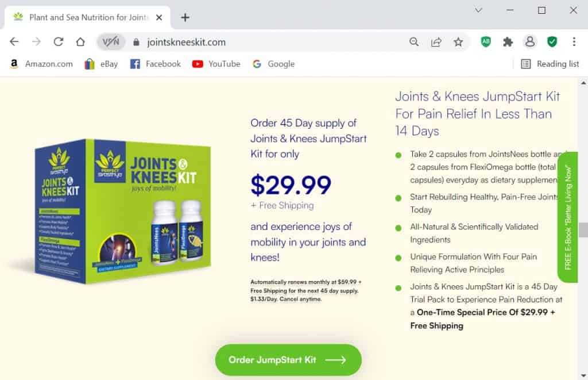Expand the tab search chevron
588x380 pixels.
478,10
